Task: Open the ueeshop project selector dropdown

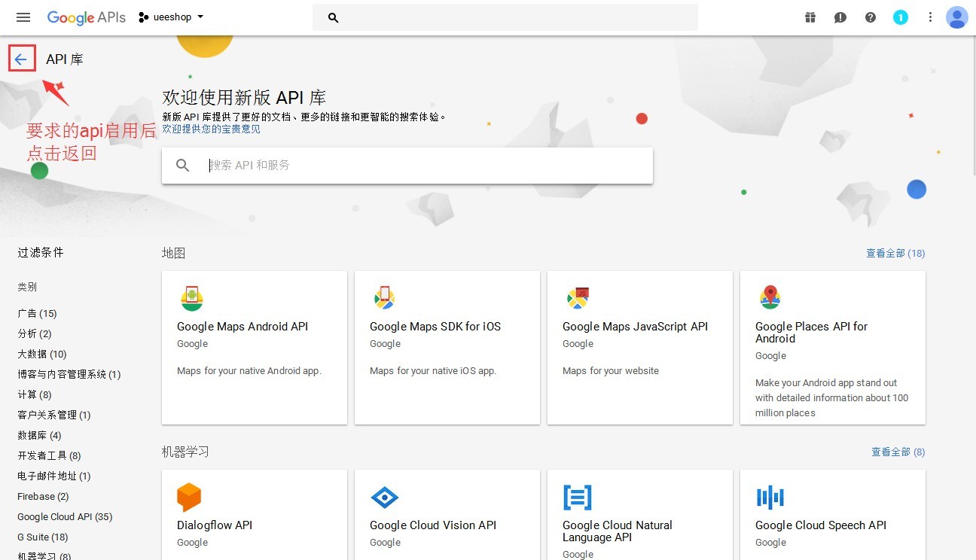Action: (172, 17)
